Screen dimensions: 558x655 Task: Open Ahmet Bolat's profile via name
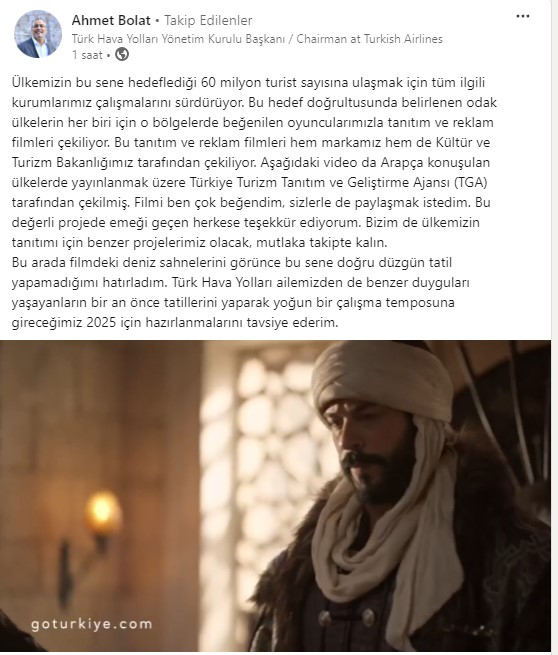pos(111,20)
